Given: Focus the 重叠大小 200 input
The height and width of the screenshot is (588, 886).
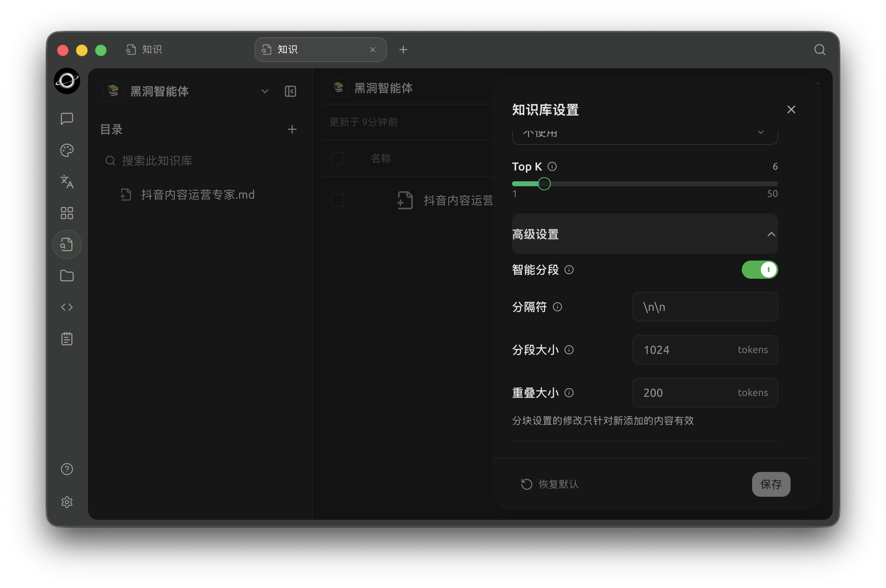Looking at the screenshot, I should click(x=705, y=393).
